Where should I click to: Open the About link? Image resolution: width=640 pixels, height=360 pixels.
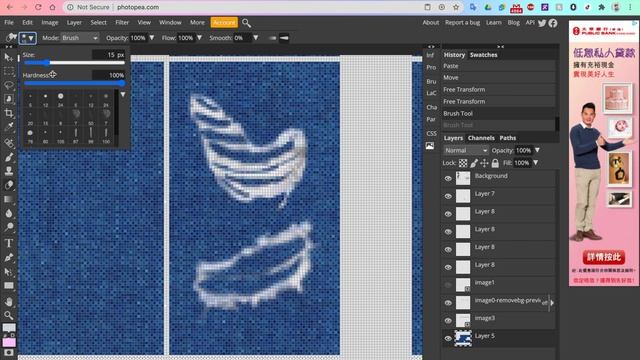[431, 22]
